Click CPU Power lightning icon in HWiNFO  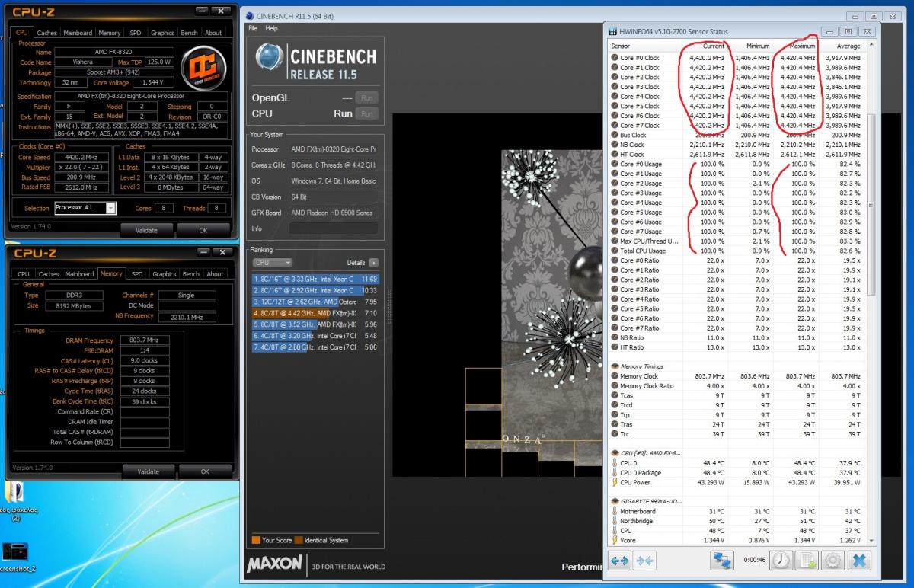click(615, 482)
